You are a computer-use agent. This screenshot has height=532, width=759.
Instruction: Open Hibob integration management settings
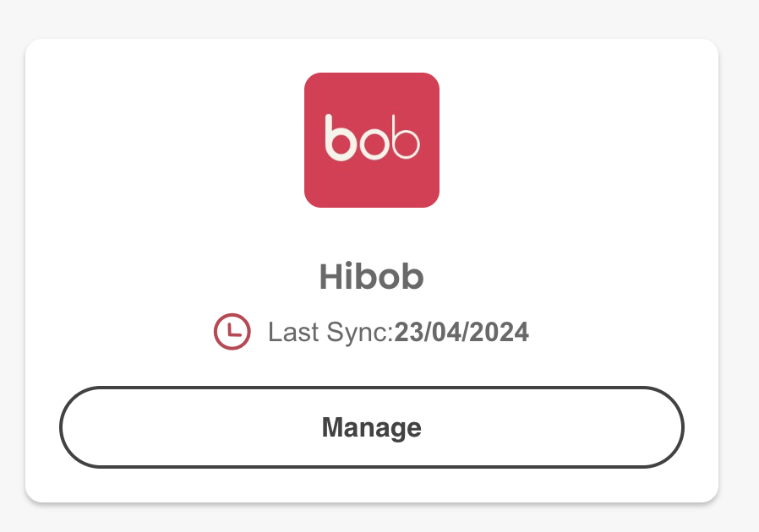[x=372, y=427]
